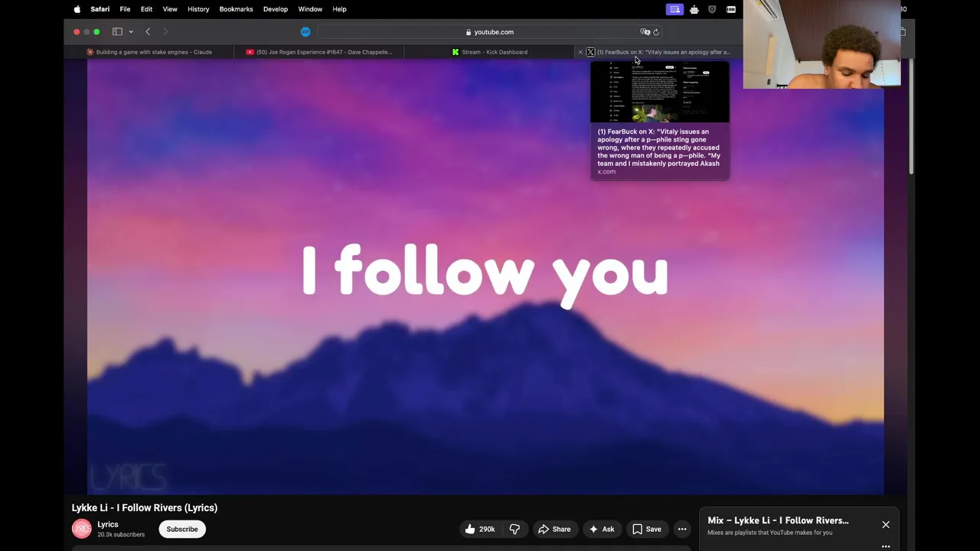Click the FearBuck tab preview thumbnail
The image size is (980, 551).
[x=660, y=92]
